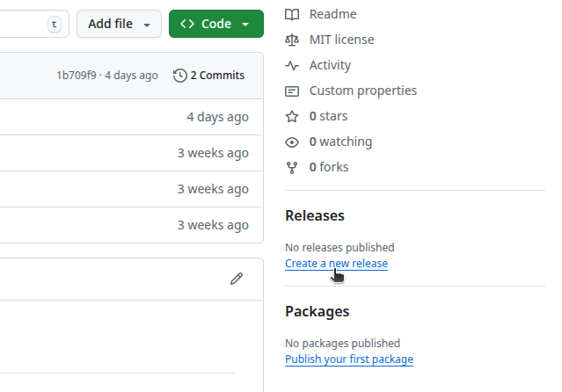This screenshot has height=392, width=562.
Task: Click the watching eye icon
Action: [x=293, y=142]
